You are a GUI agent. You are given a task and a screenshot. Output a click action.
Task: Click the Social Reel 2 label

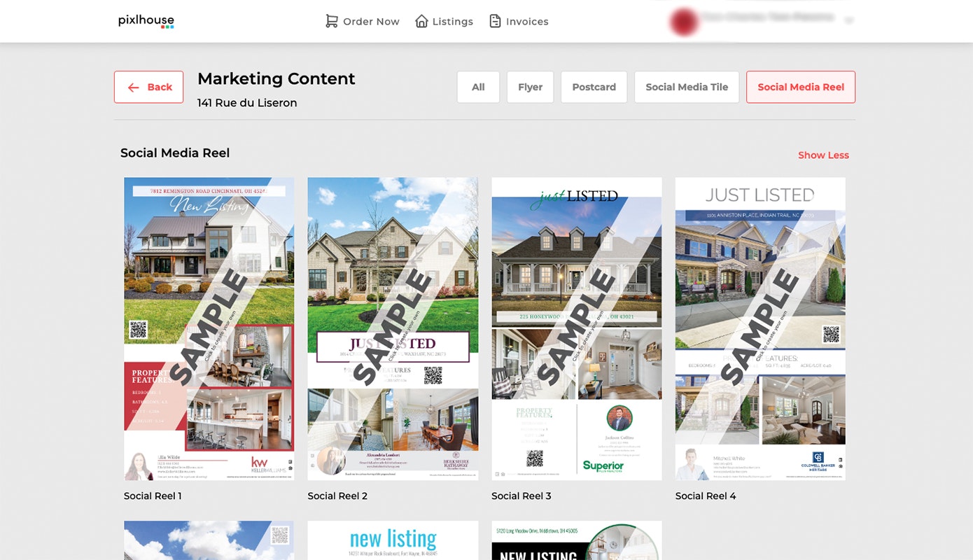(337, 496)
